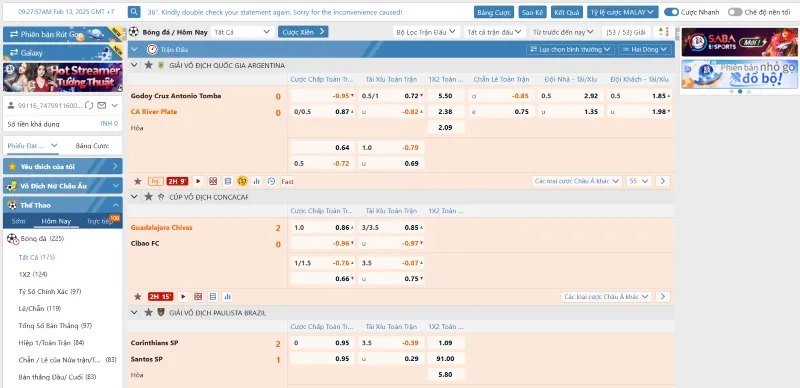This screenshot has width=800, height=388.
Task: Open more markets arrow for Chivas match
Action: click(x=663, y=297)
